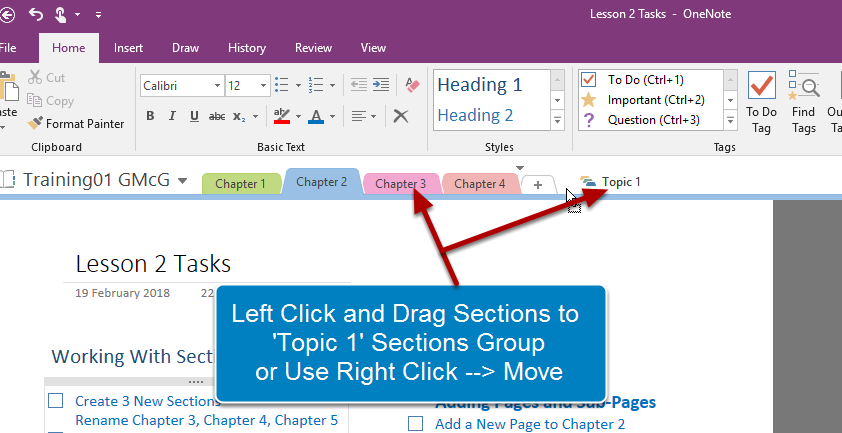
Task: Click the Cut button
Action: (47, 77)
